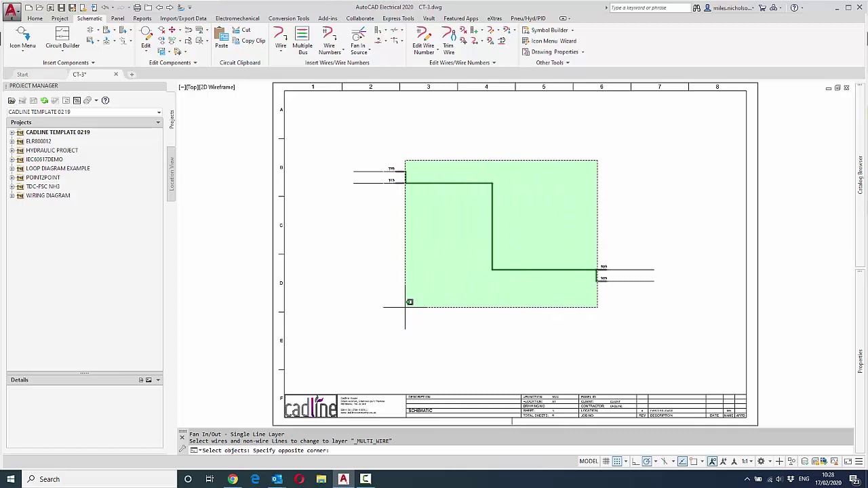This screenshot has height=488, width=868.
Task: Expand the Edit Components panel
Action: (173, 62)
